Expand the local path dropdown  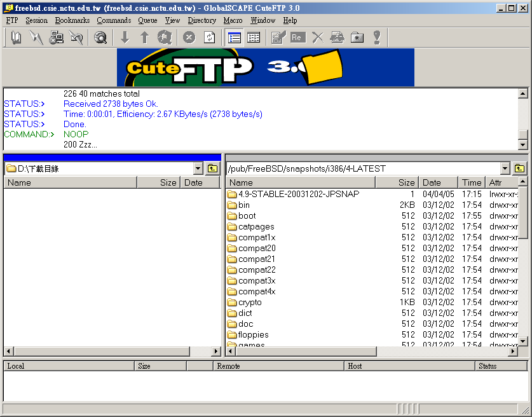point(198,168)
